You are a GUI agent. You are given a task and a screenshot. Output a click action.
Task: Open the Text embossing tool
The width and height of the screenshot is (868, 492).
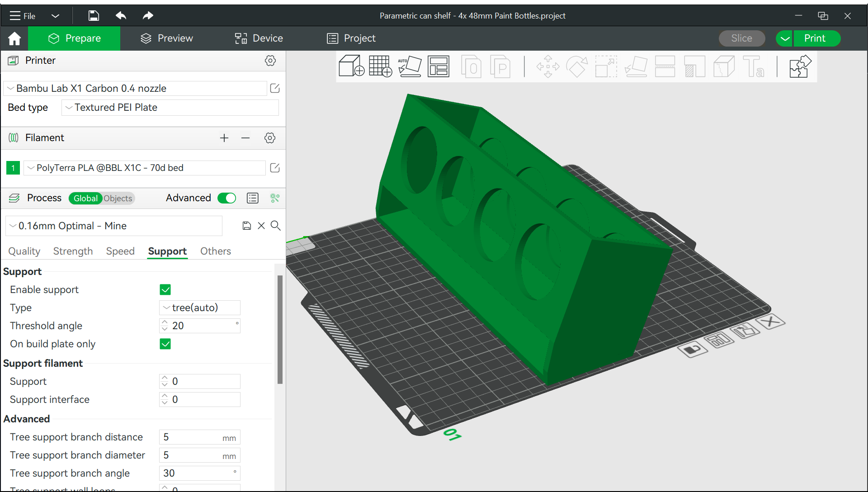754,66
